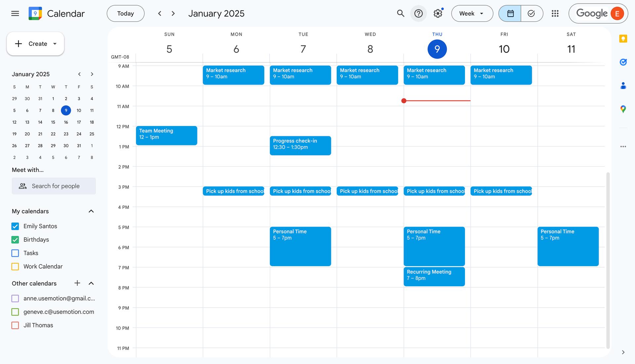This screenshot has width=635, height=364.
Task: Open the Week view dropdown
Action: click(x=472, y=13)
